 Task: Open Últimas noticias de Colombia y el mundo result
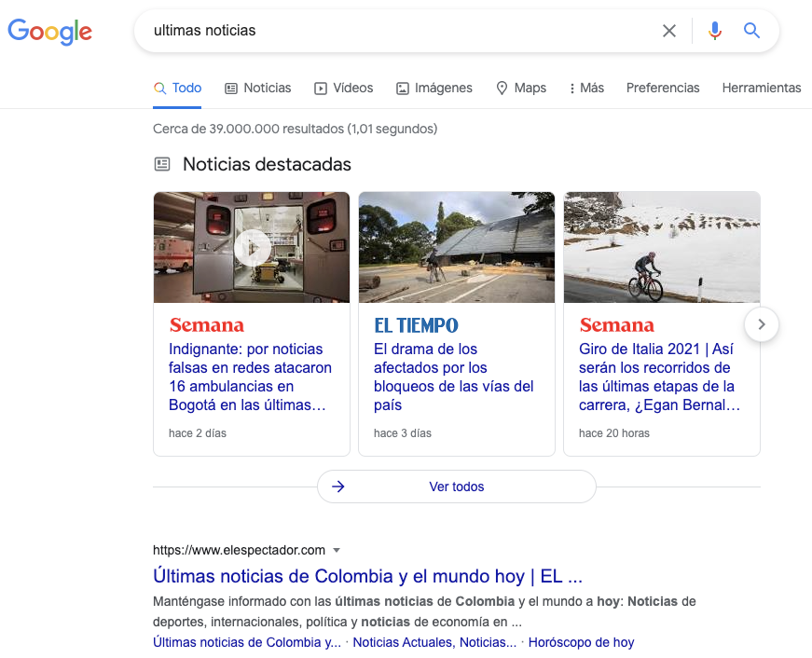click(367, 576)
